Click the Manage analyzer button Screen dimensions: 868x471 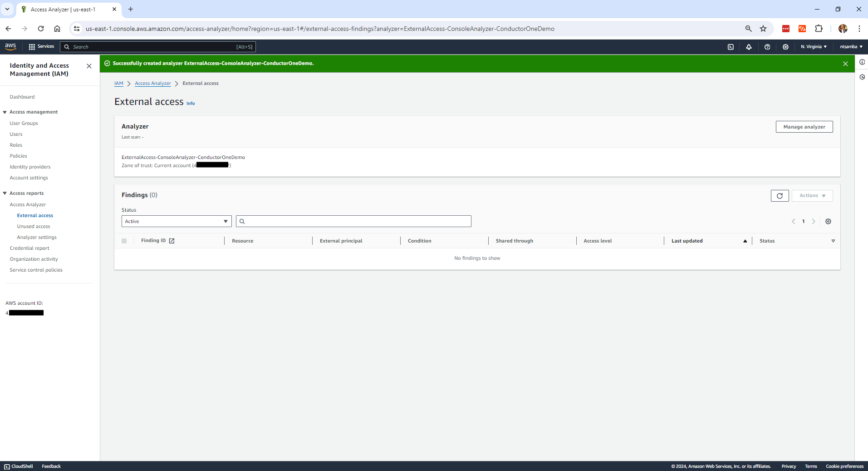point(804,127)
